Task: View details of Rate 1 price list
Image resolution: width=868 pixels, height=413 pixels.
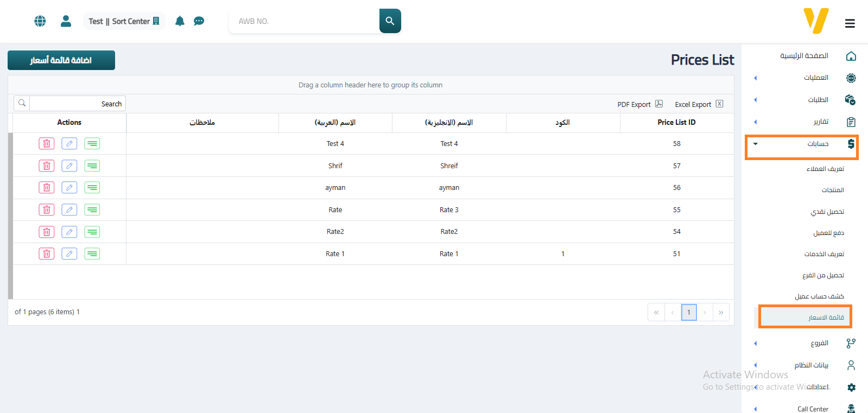Action: point(92,254)
